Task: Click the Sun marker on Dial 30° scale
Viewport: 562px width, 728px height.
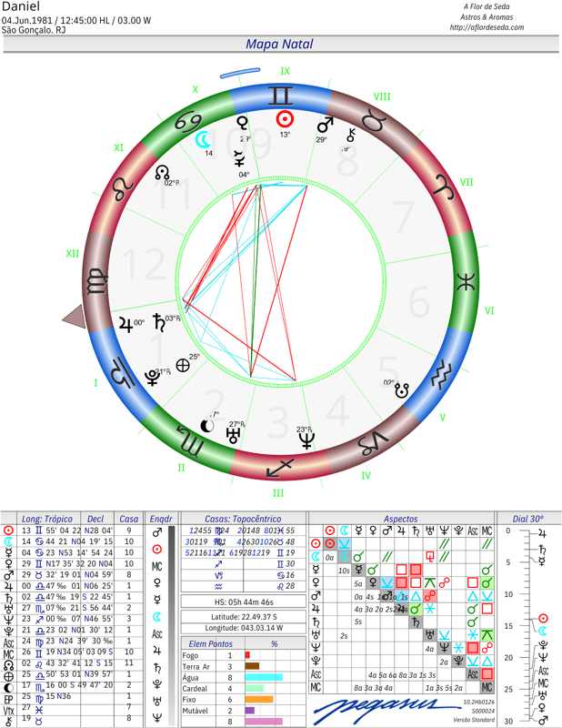Action: point(543,619)
